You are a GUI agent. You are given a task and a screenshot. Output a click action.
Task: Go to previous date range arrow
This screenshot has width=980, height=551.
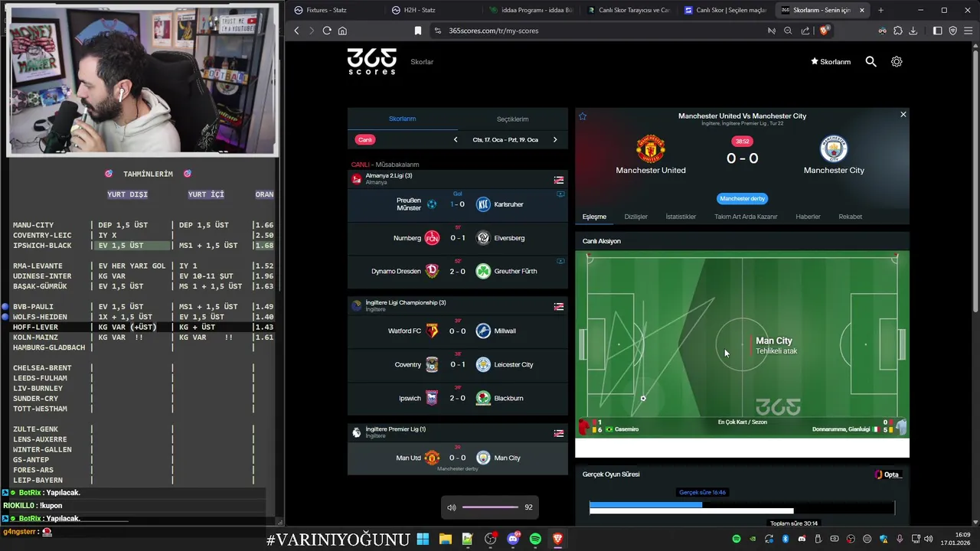[x=456, y=139]
